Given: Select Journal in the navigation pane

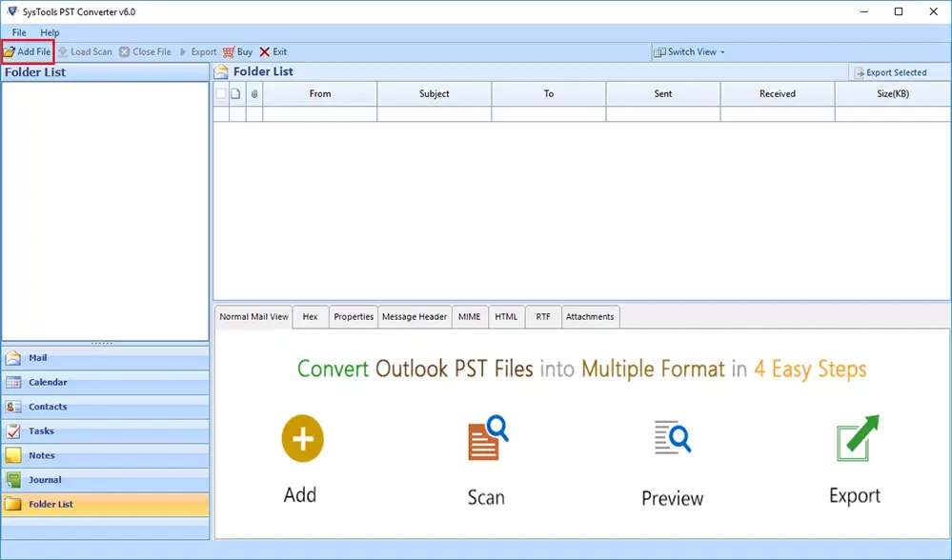Looking at the screenshot, I should coord(105,479).
